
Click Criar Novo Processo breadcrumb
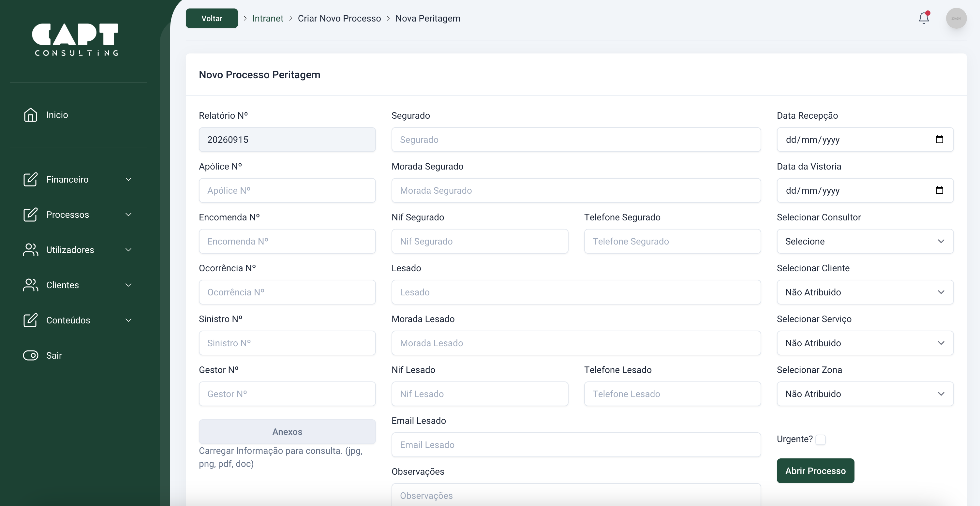tap(339, 18)
